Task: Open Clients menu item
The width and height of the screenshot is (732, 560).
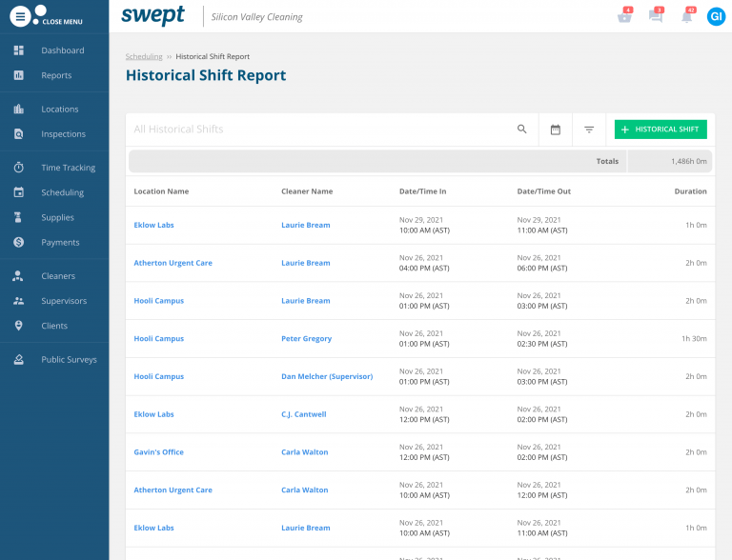Action: click(x=54, y=326)
